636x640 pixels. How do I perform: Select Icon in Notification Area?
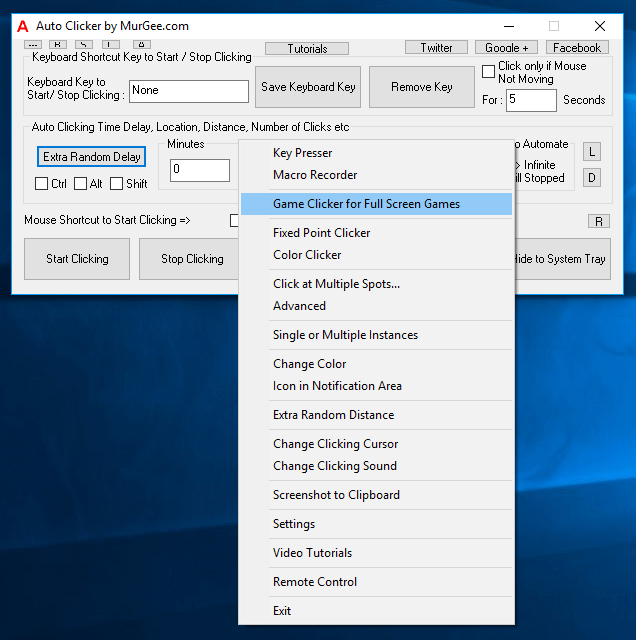376,386
